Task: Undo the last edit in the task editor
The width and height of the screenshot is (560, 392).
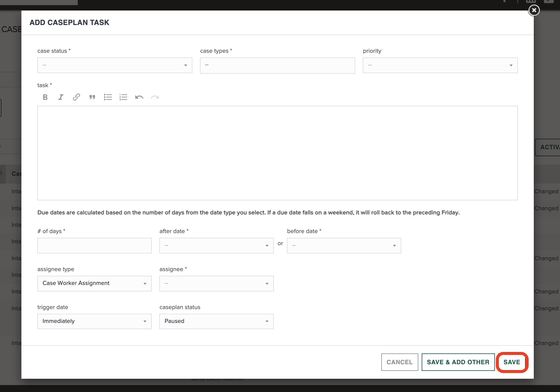Action: pyautogui.click(x=139, y=97)
